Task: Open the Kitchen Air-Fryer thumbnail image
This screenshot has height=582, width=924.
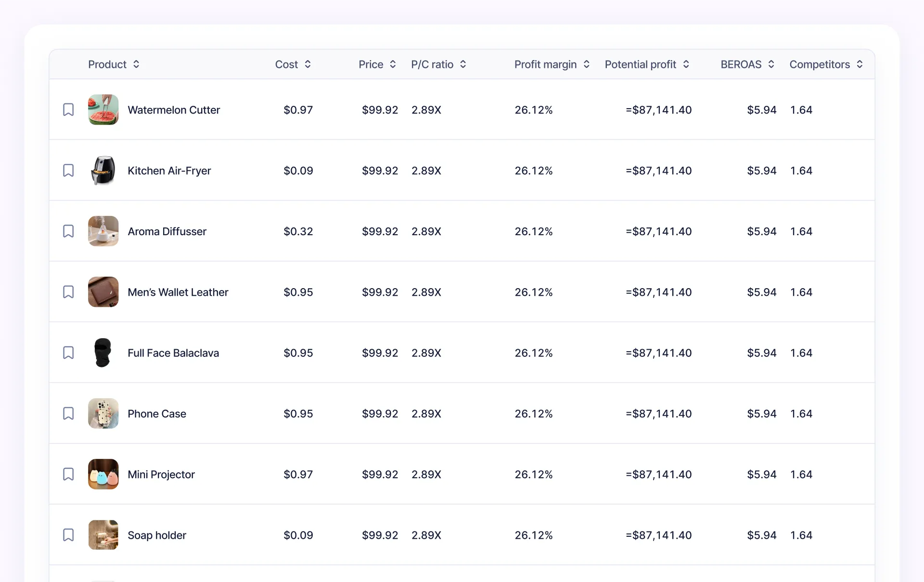Action: 103,170
